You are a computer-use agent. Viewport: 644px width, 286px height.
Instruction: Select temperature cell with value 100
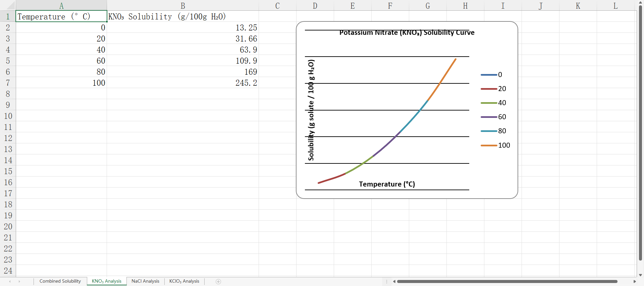click(61, 83)
